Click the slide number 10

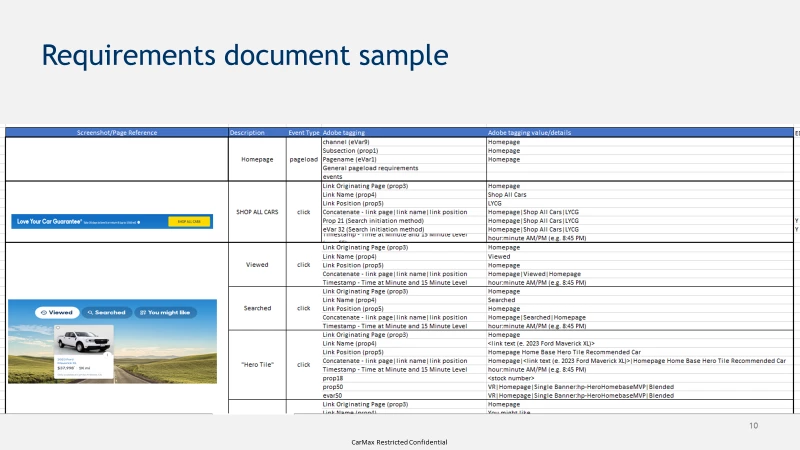pos(754,426)
